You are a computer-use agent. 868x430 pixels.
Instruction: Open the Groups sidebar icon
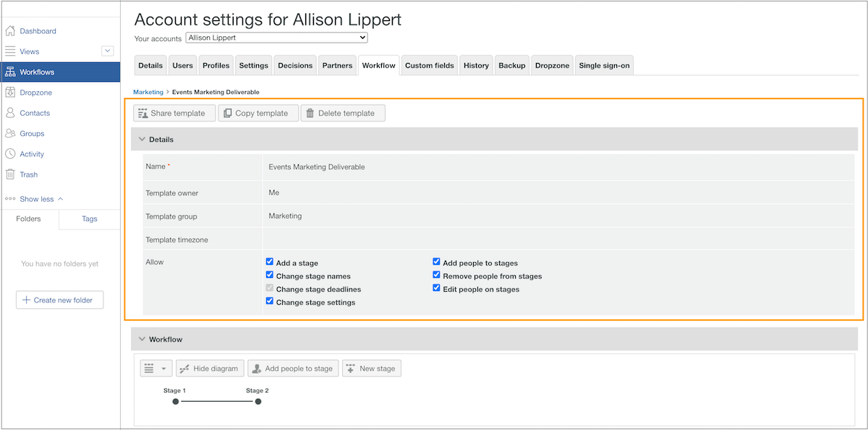(12, 133)
